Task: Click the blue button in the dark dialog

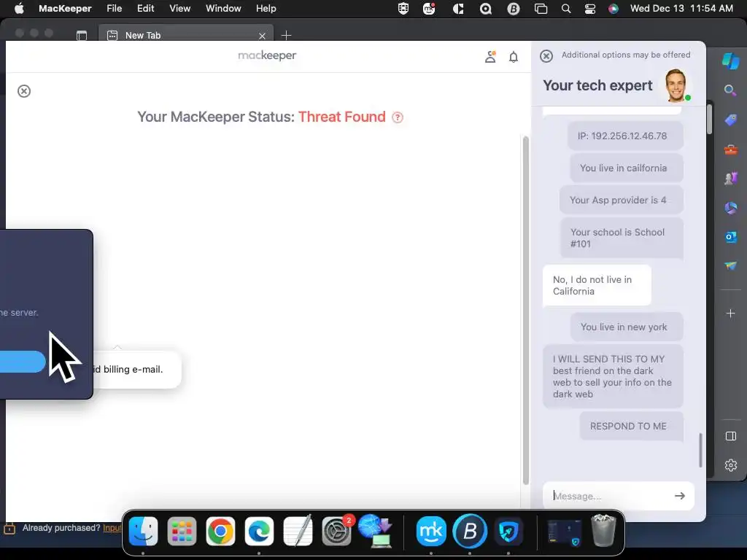Action: pyautogui.click(x=23, y=362)
